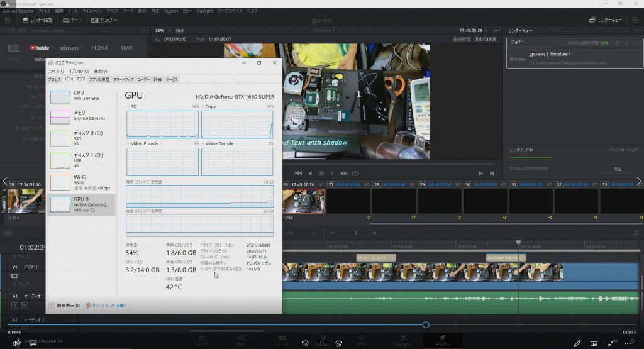Screen dimensions: 644x349
Task: Select the Vimeo render preset
Action: (69, 48)
